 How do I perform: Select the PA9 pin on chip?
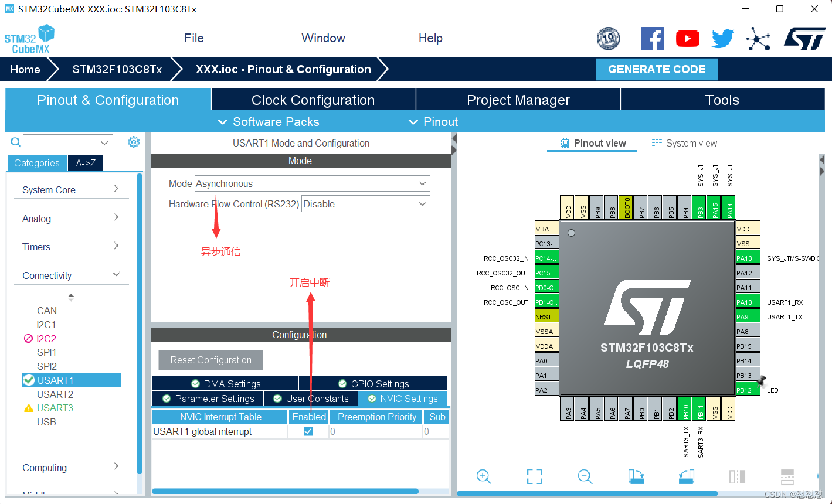pos(748,317)
